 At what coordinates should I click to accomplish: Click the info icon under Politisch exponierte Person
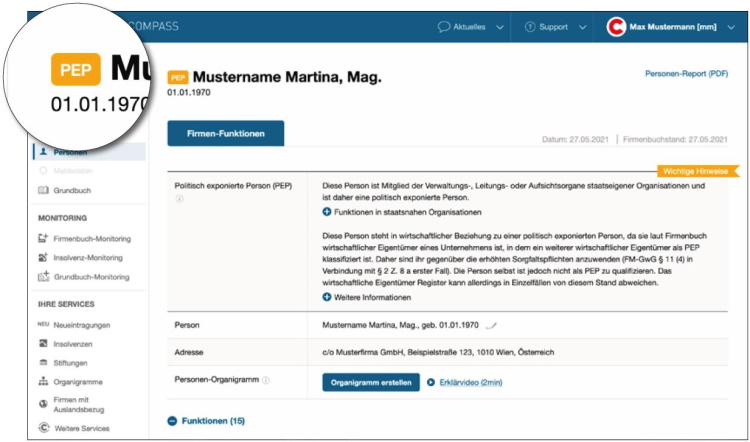[179, 199]
